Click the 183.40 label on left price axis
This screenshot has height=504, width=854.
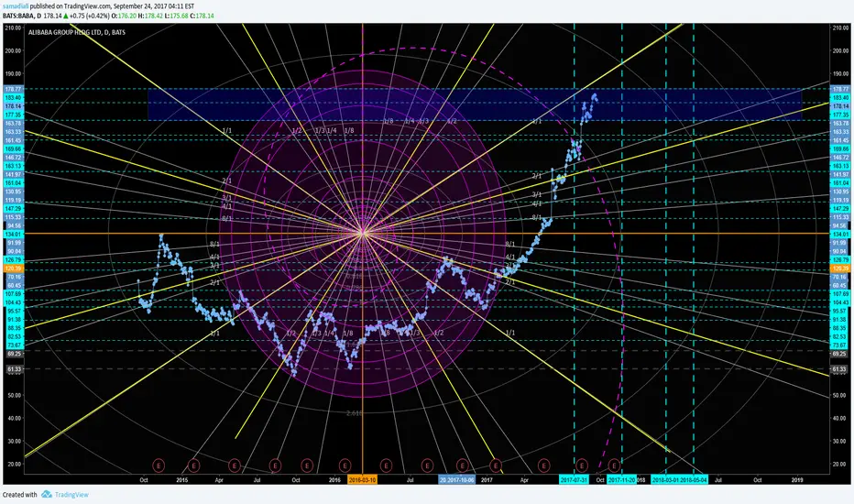14,97
